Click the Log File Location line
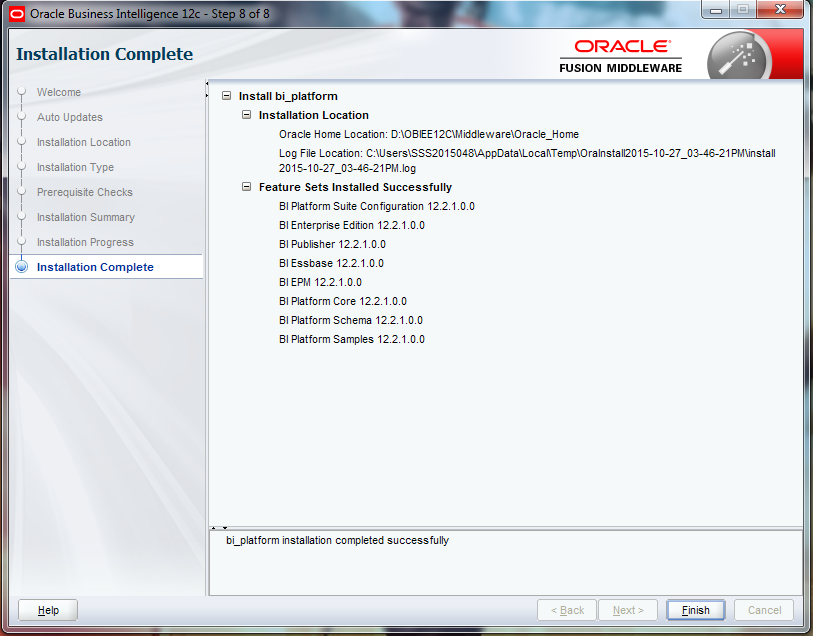Image resolution: width=813 pixels, height=636 pixels. click(527, 161)
